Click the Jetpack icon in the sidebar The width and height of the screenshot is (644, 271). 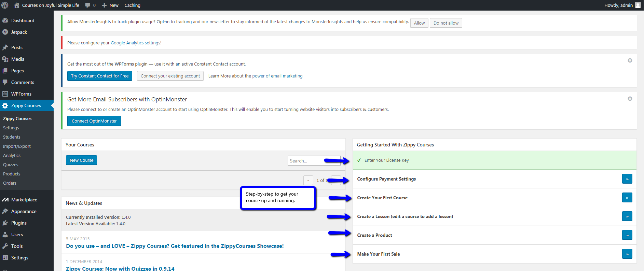pos(5,32)
